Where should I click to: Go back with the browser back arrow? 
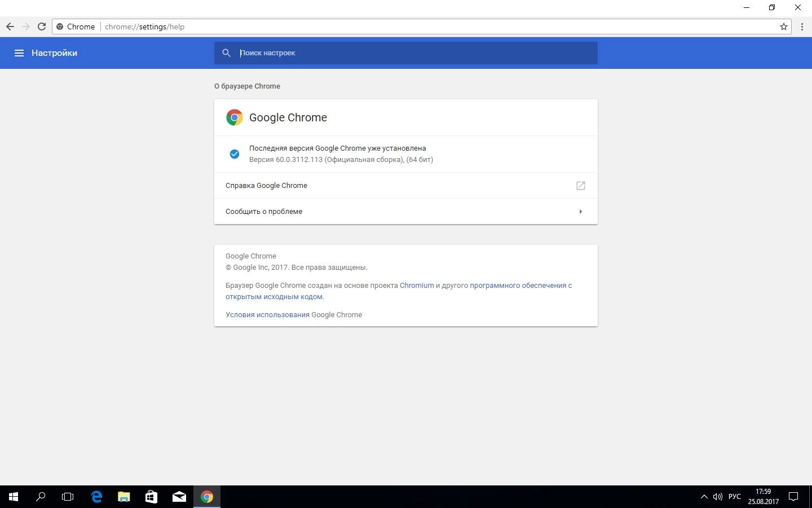10,27
